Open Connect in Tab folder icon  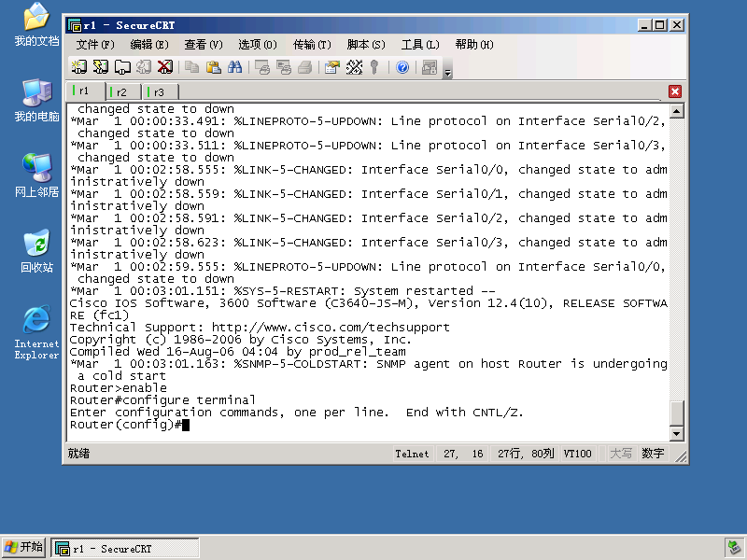(x=122, y=67)
